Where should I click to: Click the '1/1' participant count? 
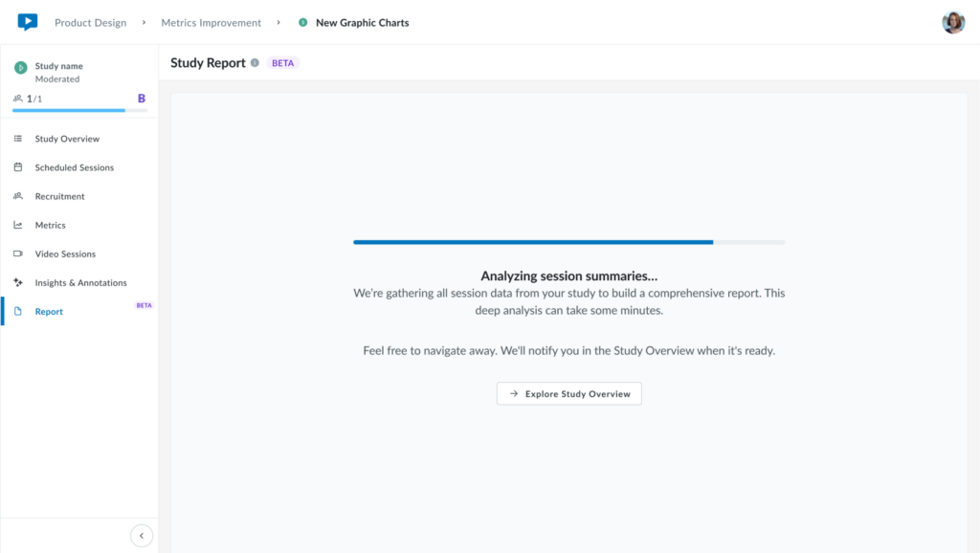[x=34, y=99]
